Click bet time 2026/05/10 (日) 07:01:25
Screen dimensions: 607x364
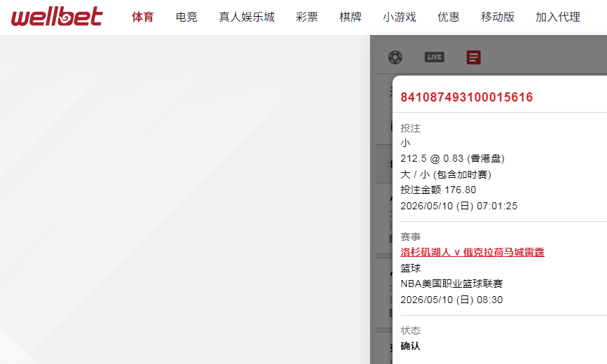point(458,206)
